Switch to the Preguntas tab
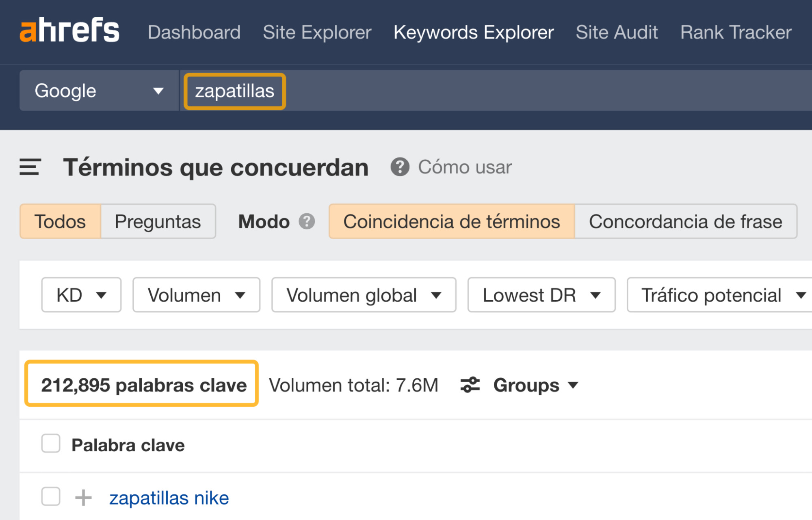Screen dimensions: 812x520 click(x=158, y=221)
